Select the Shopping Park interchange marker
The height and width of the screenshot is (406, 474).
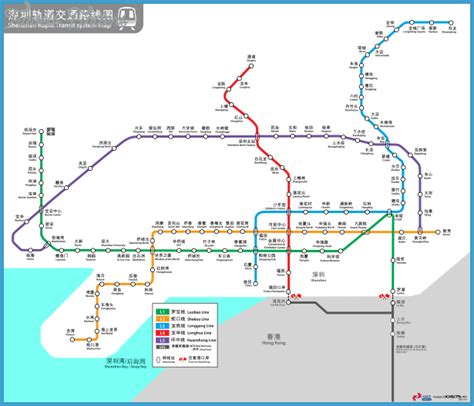pos(255,250)
